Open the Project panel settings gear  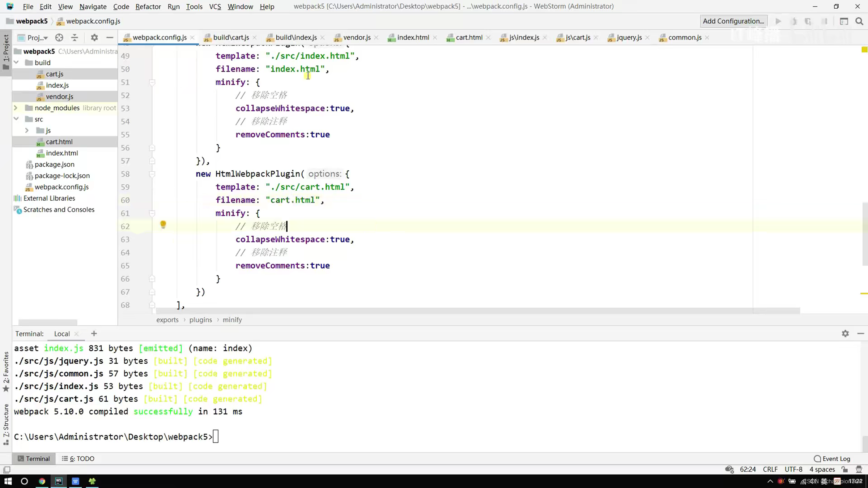pyautogui.click(x=94, y=38)
